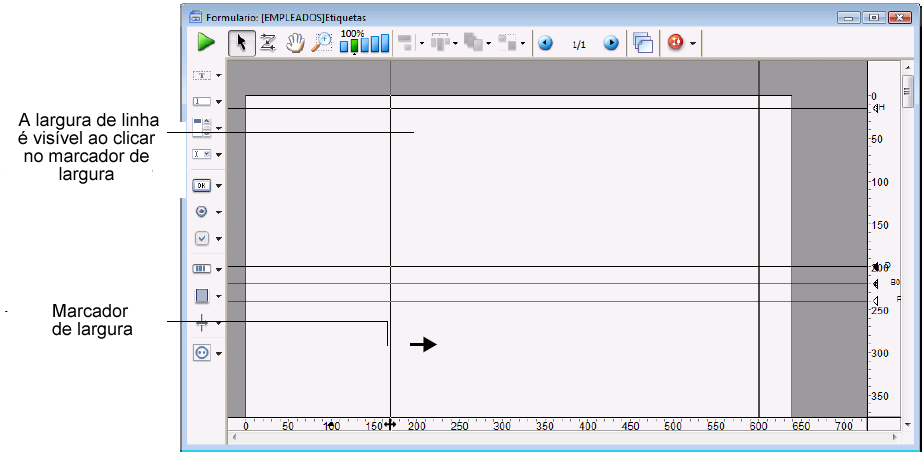The height and width of the screenshot is (454, 923).
Task: Click the vertical scrollbar thumb
Action: [x=907, y=90]
